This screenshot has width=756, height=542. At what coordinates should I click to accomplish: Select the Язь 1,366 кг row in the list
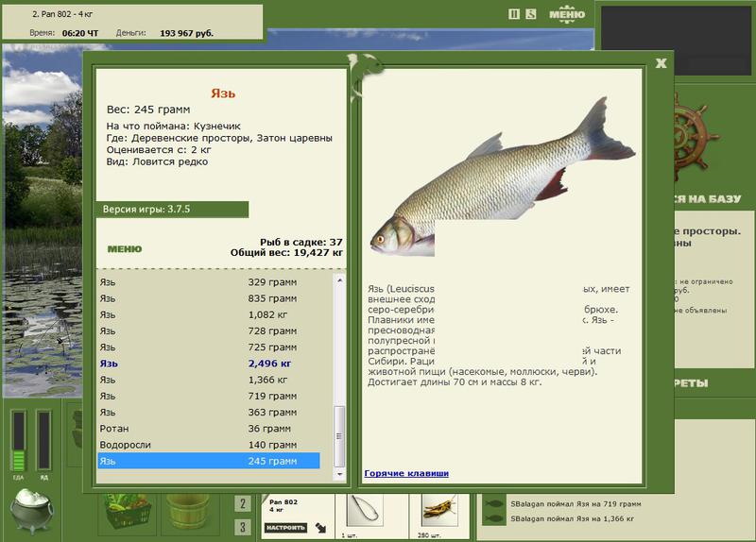click(x=209, y=381)
